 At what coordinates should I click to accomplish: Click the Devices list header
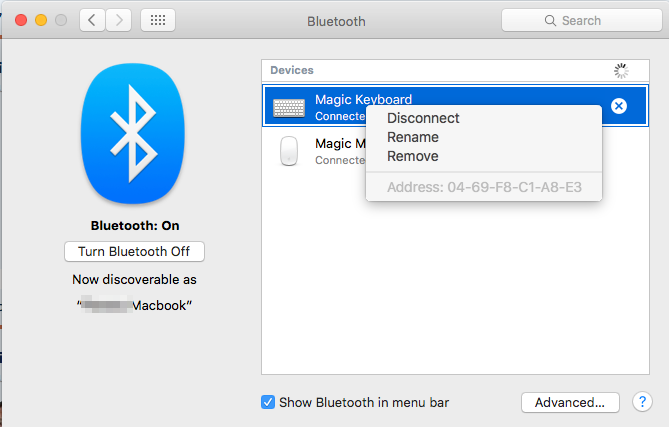click(x=455, y=70)
